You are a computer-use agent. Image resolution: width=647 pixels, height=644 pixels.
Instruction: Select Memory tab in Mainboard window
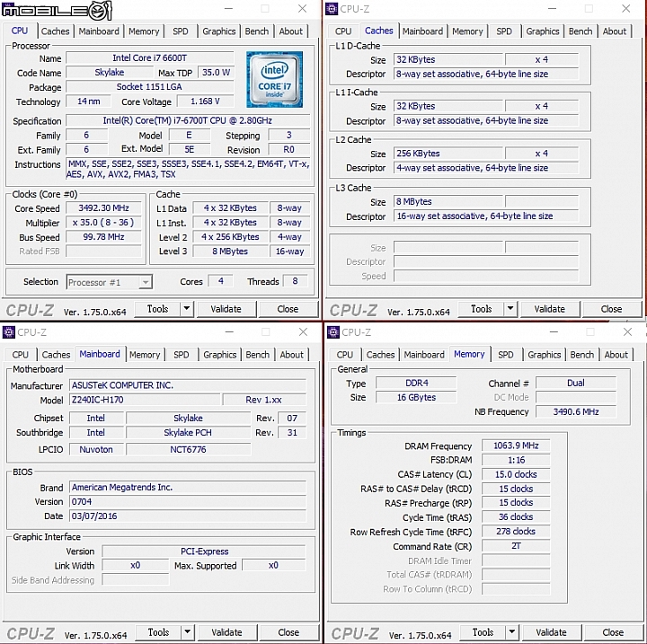coord(145,355)
